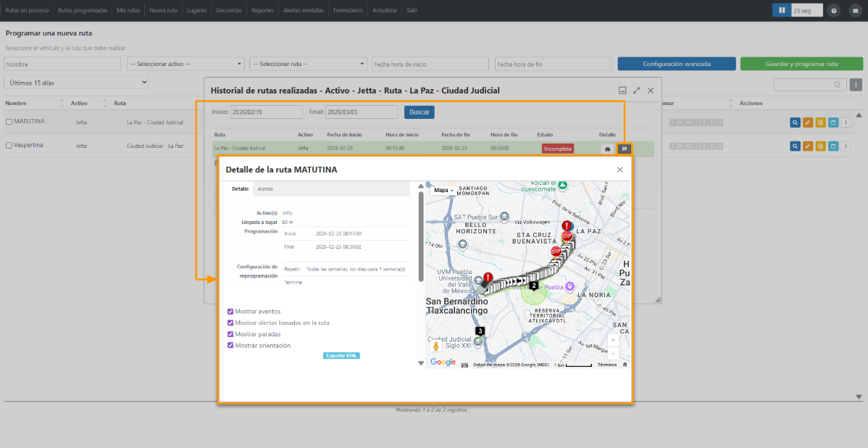This screenshot has width=868, height=448.
Task: Switch to the Alertas tab
Action: pos(265,188)
